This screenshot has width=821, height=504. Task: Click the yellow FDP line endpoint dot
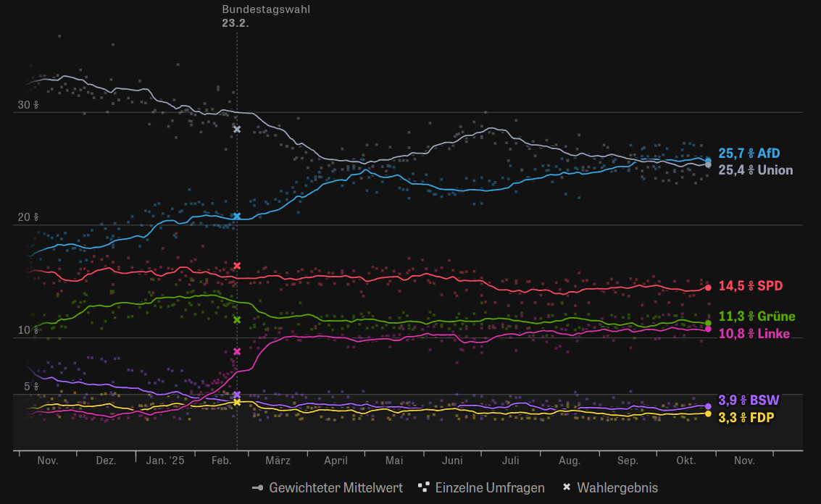(x=708, y=413)
